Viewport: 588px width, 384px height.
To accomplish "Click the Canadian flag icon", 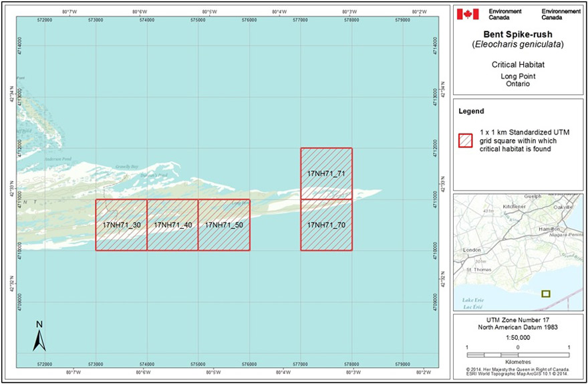I will pyautogui.click(x=468, y=14).
